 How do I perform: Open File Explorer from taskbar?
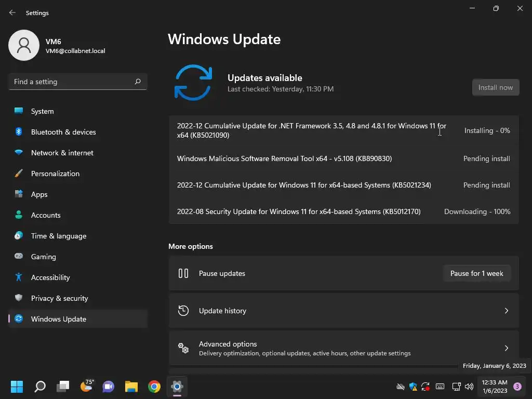tap(131, 386)
